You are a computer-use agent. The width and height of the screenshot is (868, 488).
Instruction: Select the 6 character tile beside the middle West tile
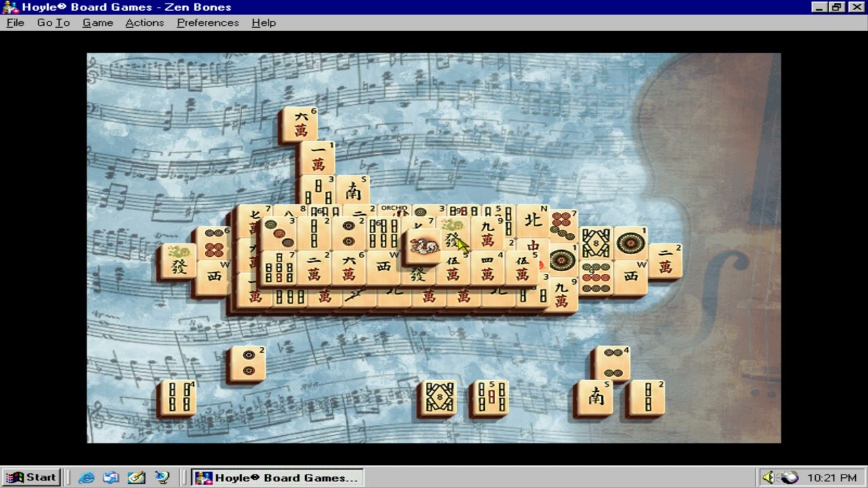(349, 268)
